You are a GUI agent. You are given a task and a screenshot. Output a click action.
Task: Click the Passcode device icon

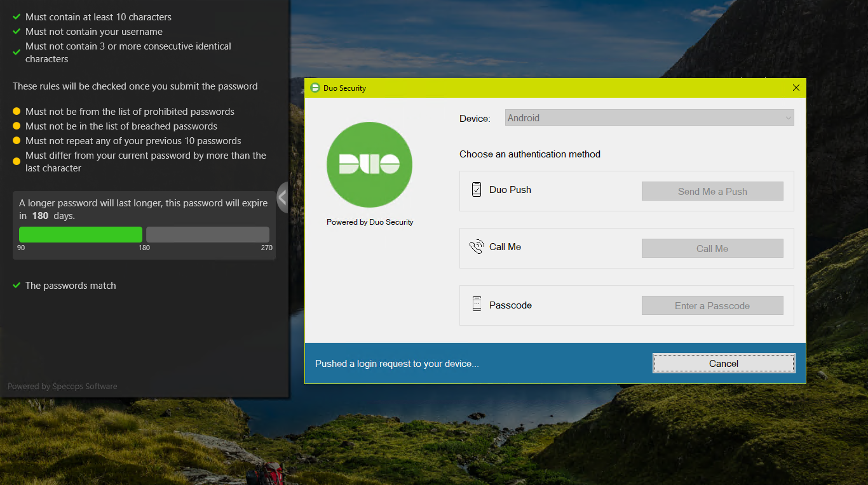click(477, 304)
